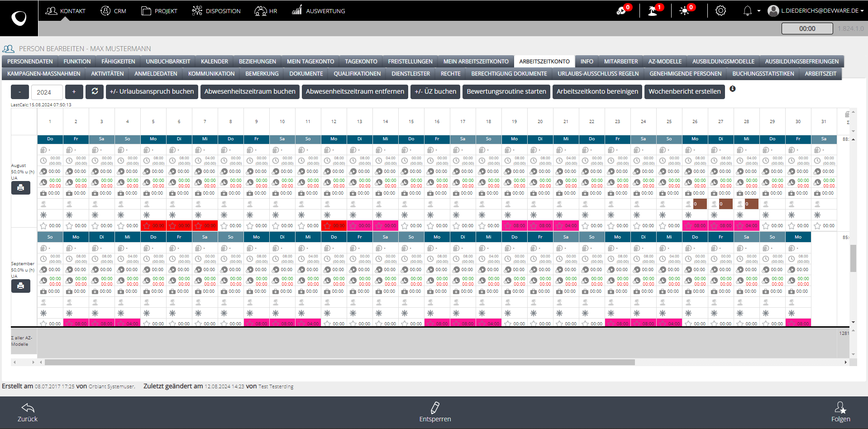Switch to the PERSONENDATEN tab

pyautogui.click(x=30, y=62)
